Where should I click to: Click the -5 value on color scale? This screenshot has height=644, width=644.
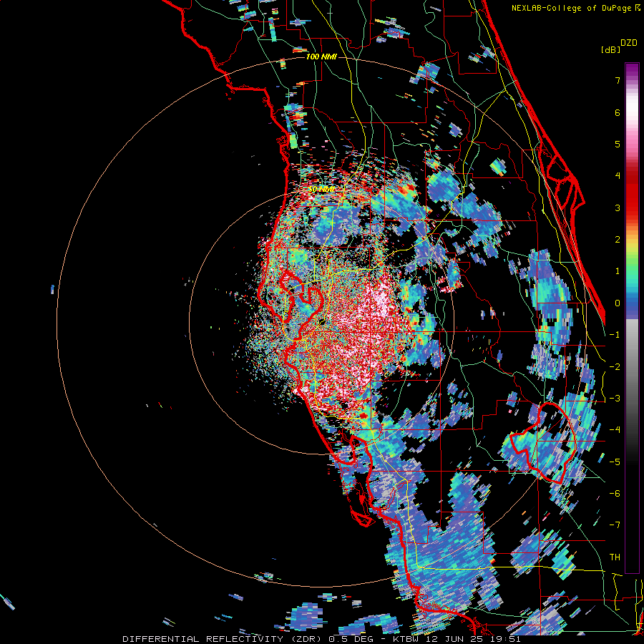click(615, 462)
